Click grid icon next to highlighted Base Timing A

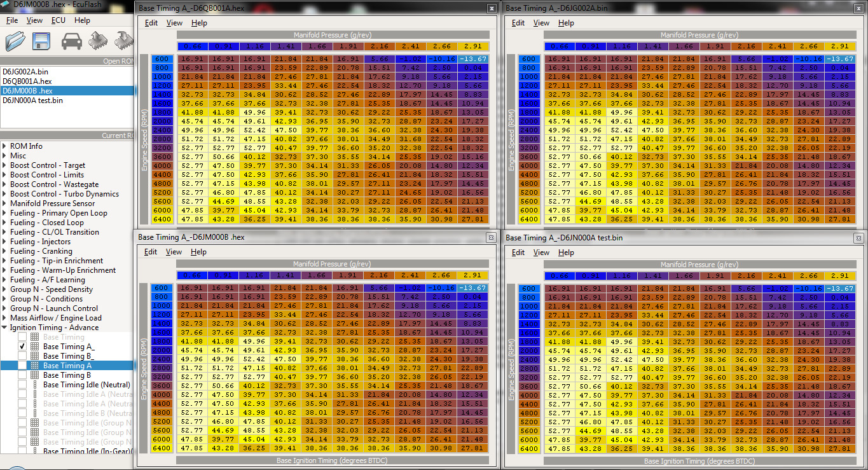tap(35, 366)
